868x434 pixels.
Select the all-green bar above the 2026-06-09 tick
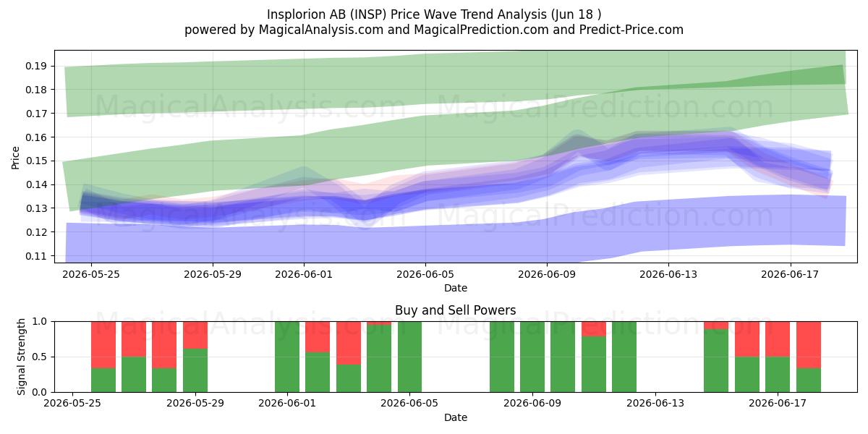coord(532,357)
